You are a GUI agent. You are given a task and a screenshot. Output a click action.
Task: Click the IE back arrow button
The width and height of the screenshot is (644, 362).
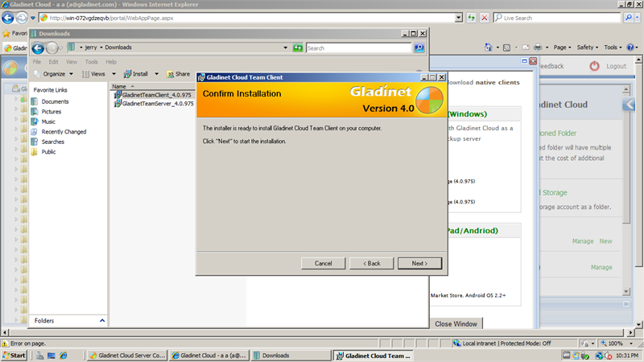click(x=8, y=18)
